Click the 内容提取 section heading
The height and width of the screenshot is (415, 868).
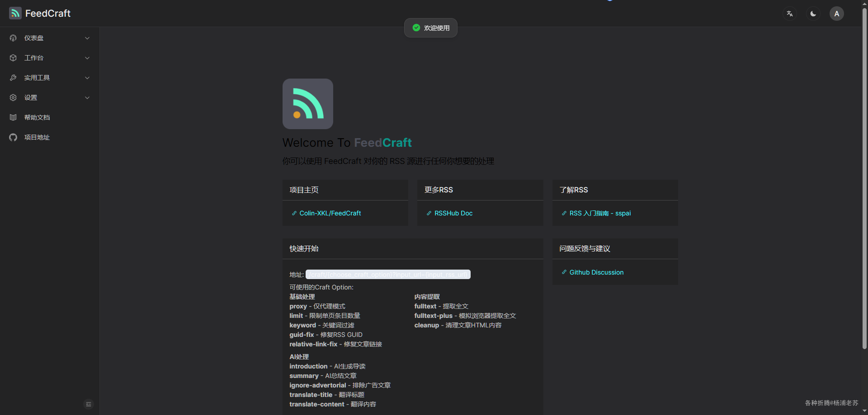tap(427, 297)
